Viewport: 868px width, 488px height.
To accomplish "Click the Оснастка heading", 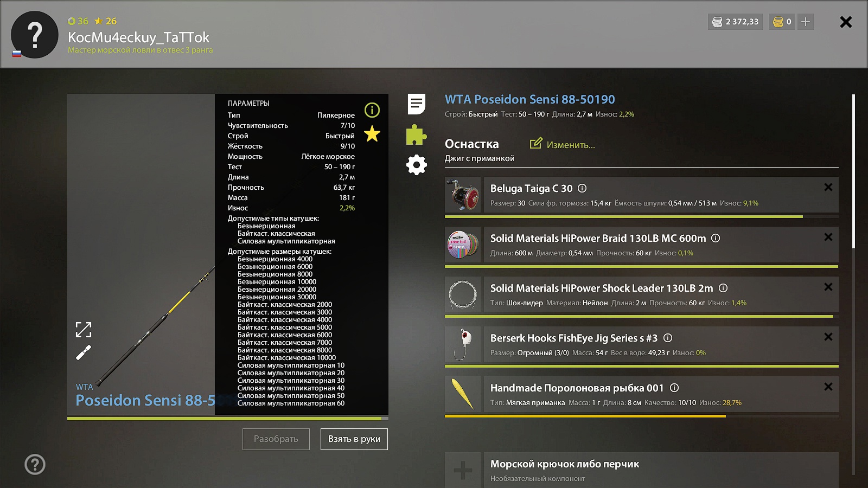I will click(471, 144).
